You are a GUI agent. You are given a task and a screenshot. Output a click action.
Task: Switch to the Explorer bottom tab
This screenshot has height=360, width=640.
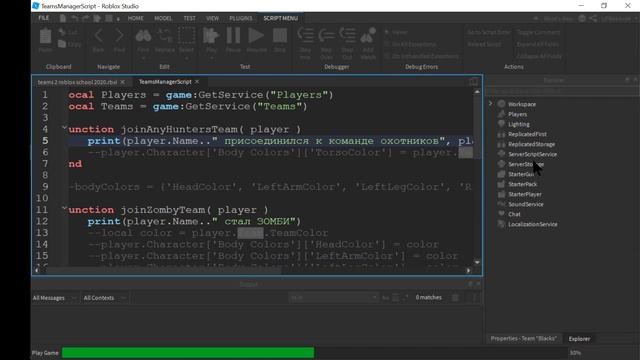(x=579, y=339)
